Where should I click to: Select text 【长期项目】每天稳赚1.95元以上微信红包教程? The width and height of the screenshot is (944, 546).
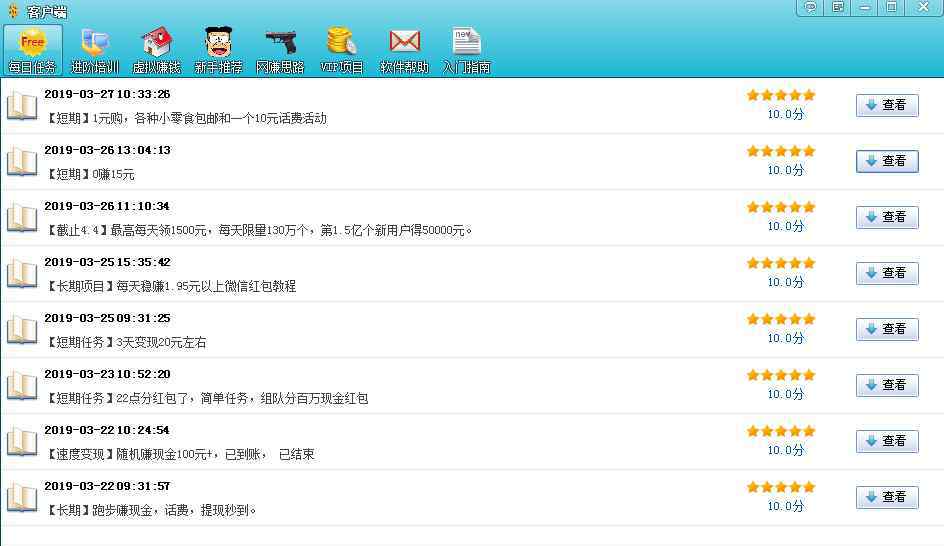click(x=170, y=287)
